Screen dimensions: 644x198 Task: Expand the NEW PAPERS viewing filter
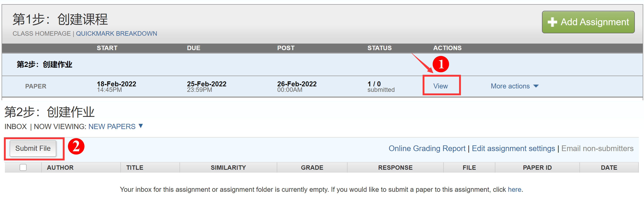coord(112,126)
